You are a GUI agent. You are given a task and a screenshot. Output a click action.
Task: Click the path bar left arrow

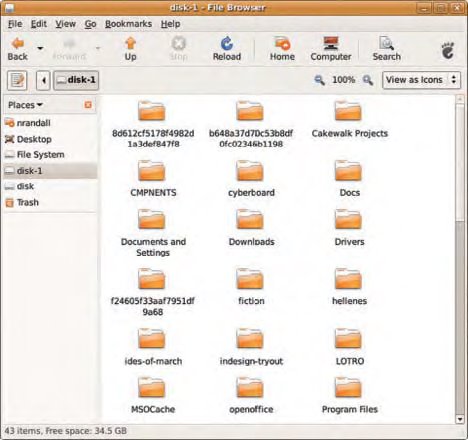(x=43, y=80)
